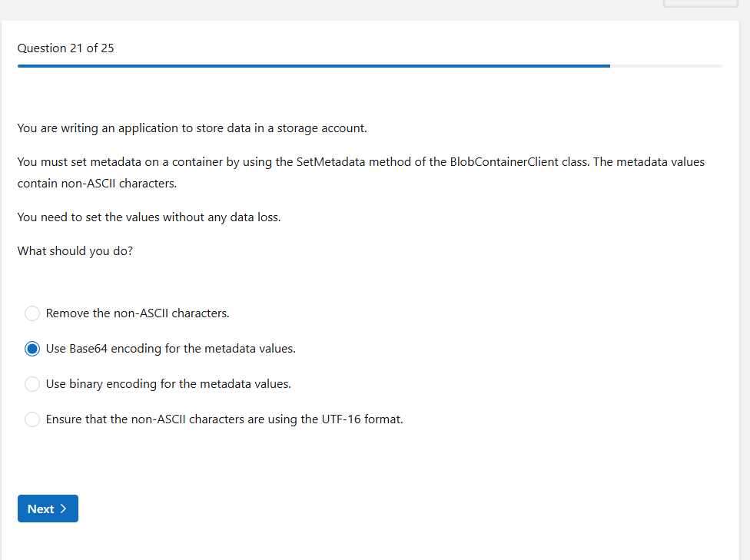Click the 'contain non-ASCII characters.' line of the question
The image size is (750, 560).
[x=97, y=185]
